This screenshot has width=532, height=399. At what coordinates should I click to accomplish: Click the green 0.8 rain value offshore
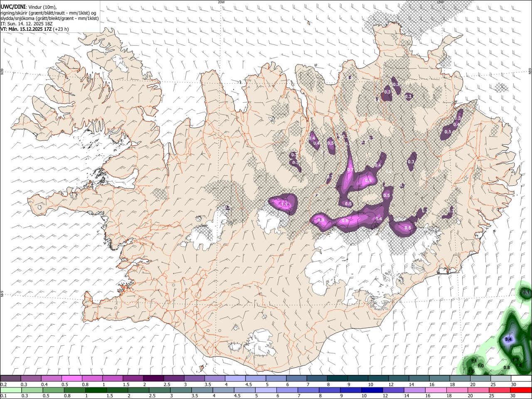tap(506, 367)
